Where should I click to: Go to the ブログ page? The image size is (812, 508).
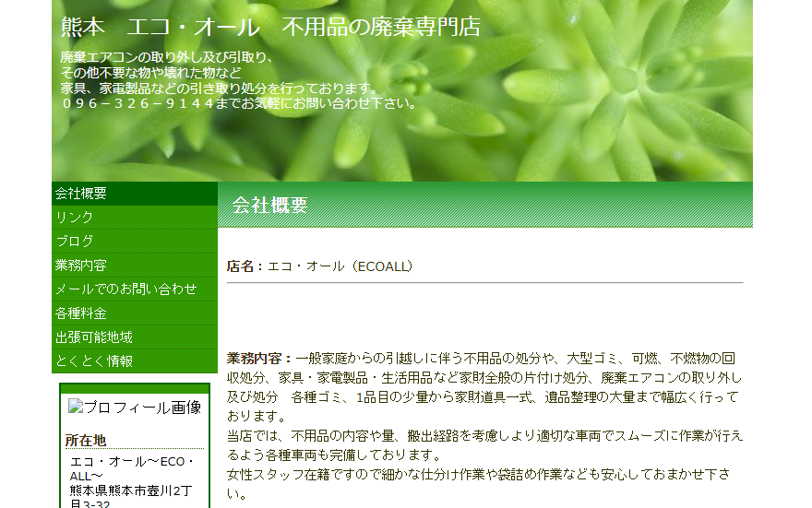(134, 241)
